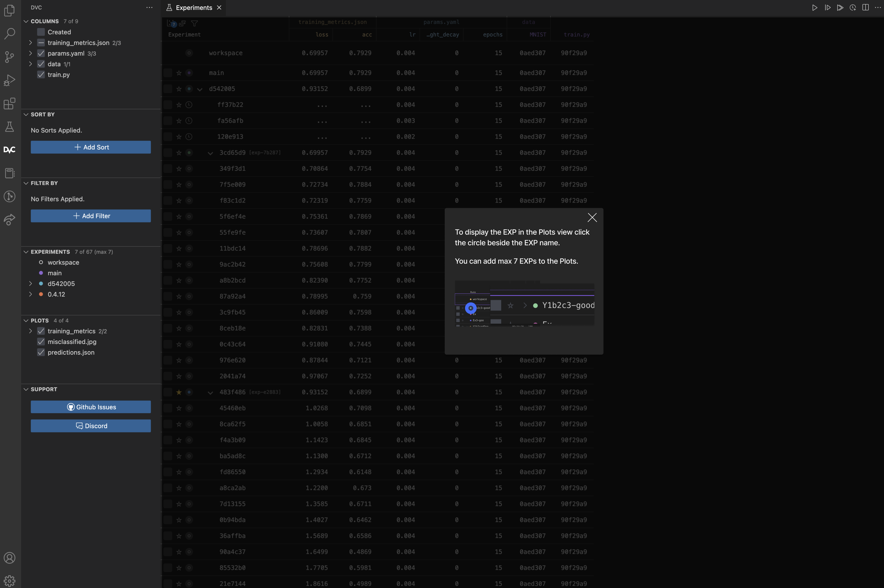Open the Extensions view

coord(9,104)
